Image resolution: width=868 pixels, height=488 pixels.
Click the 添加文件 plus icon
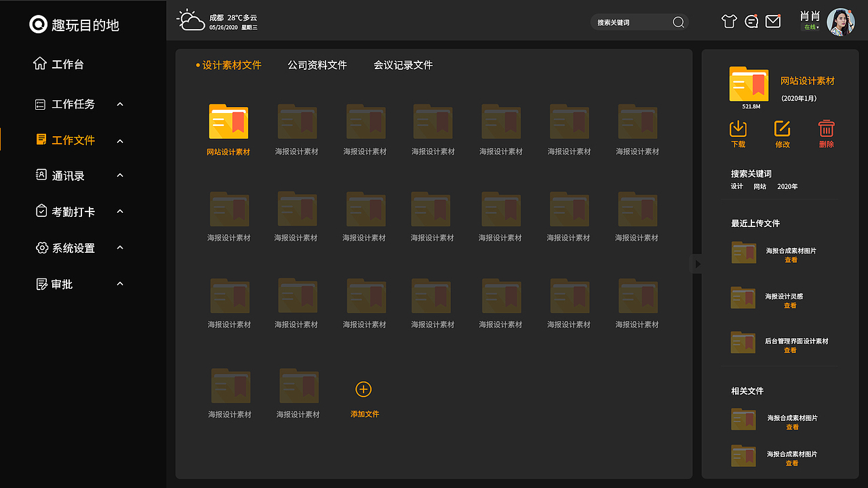[363, 389]
